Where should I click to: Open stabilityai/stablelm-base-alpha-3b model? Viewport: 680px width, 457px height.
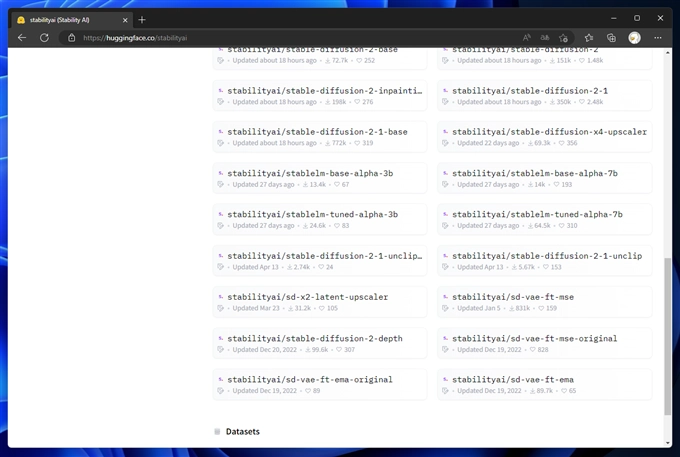pos(320,178)
